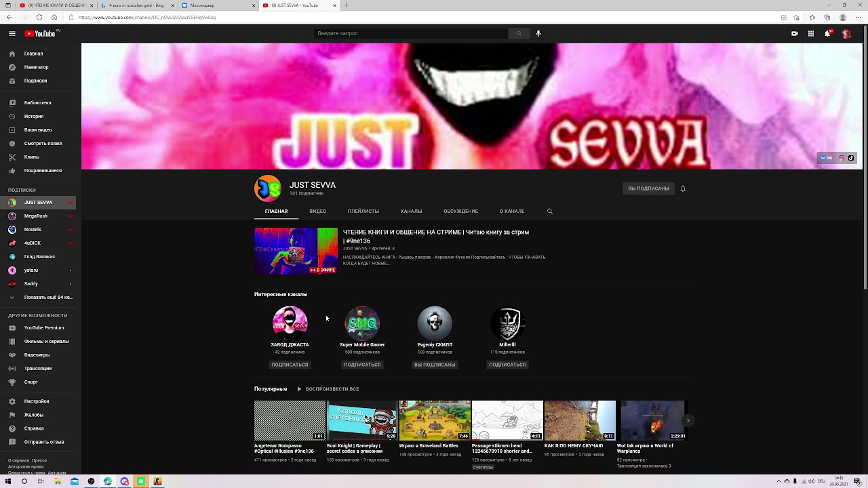Image resolution: width=868 pixels, height=488 pixels.
Task: Toggle channel notification bell for JUST SEVVA
Action: coord(683,188)
